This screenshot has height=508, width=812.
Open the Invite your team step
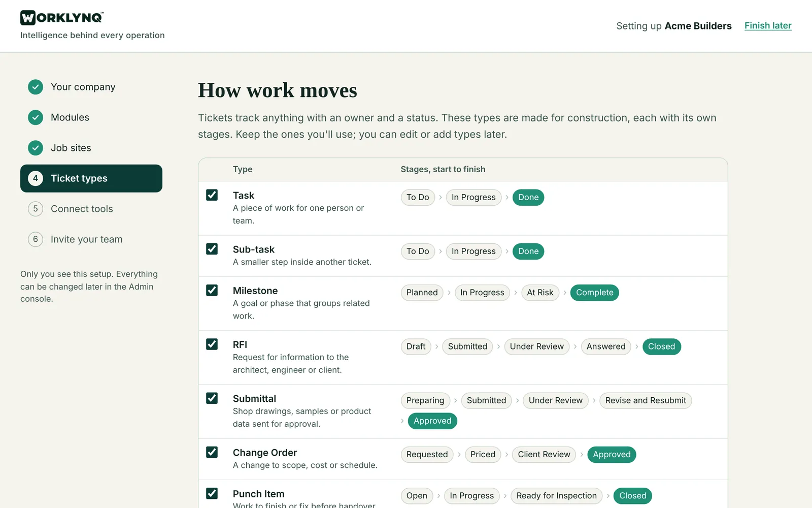pos(91,239)
